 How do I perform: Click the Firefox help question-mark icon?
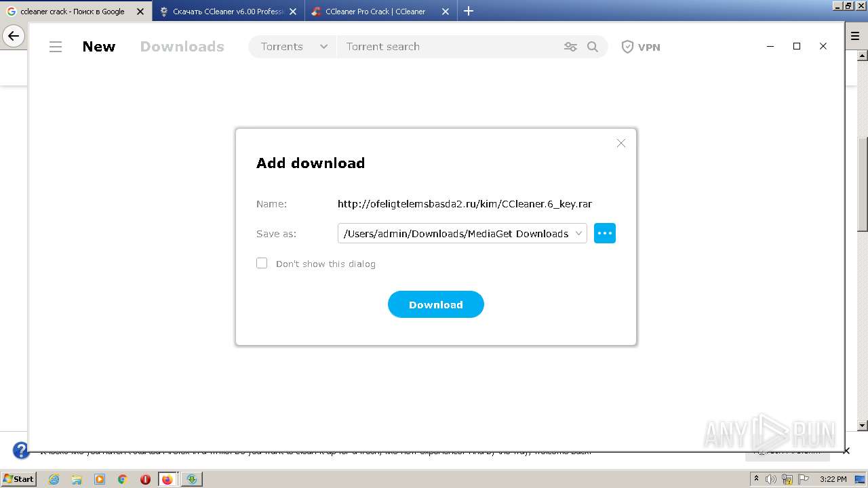point(21,450)
